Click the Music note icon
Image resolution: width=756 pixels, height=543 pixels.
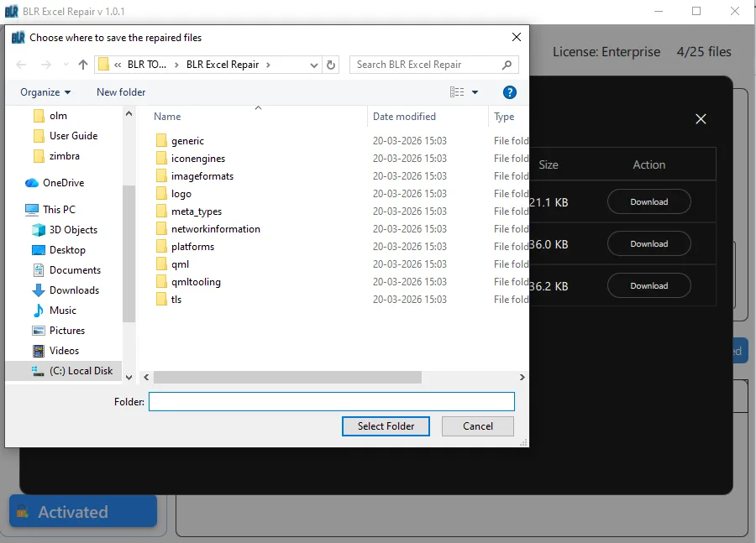[x=39, y=311]
